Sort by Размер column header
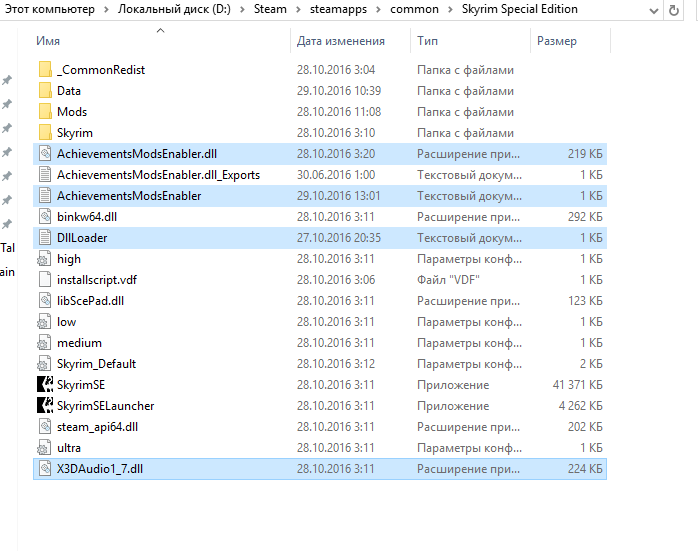 (556, 41)
